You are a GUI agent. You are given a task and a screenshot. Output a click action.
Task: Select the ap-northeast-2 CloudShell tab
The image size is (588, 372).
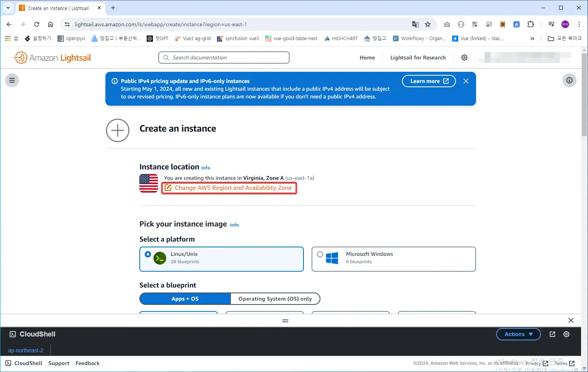[25, 350]
